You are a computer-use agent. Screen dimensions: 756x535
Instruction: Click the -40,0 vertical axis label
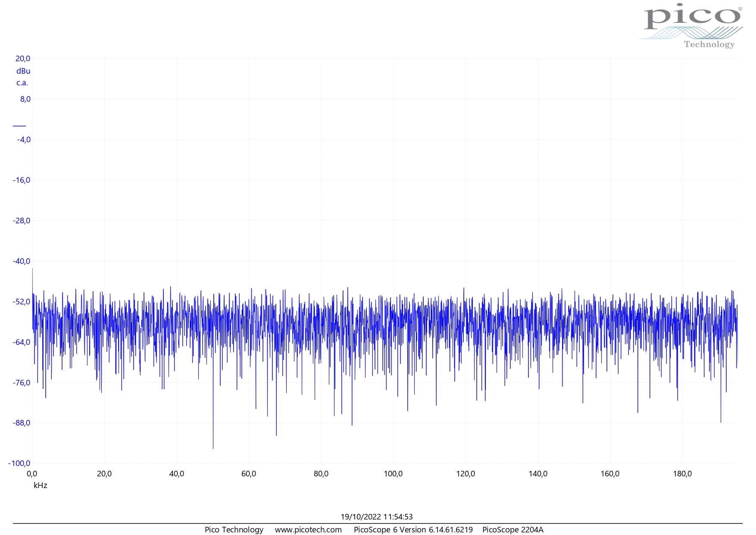[x=22, y=261]
